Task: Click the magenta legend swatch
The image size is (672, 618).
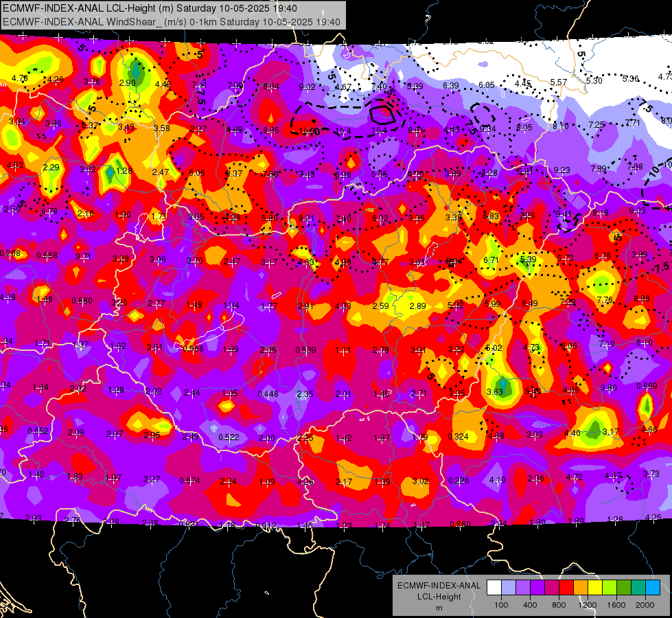Action: tap(552, 588)
